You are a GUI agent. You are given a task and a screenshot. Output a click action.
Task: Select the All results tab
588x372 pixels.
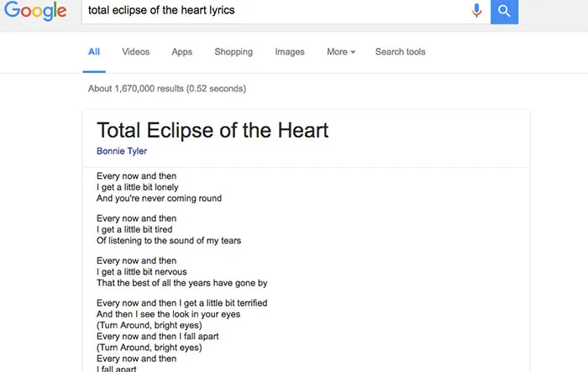tap(94, 52)
